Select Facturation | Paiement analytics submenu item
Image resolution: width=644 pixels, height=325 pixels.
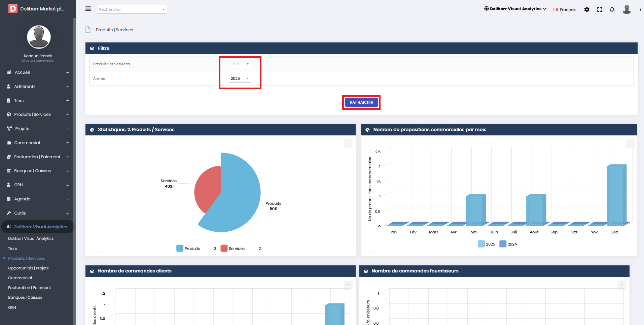pyautogui.click(x=30, y=288)
